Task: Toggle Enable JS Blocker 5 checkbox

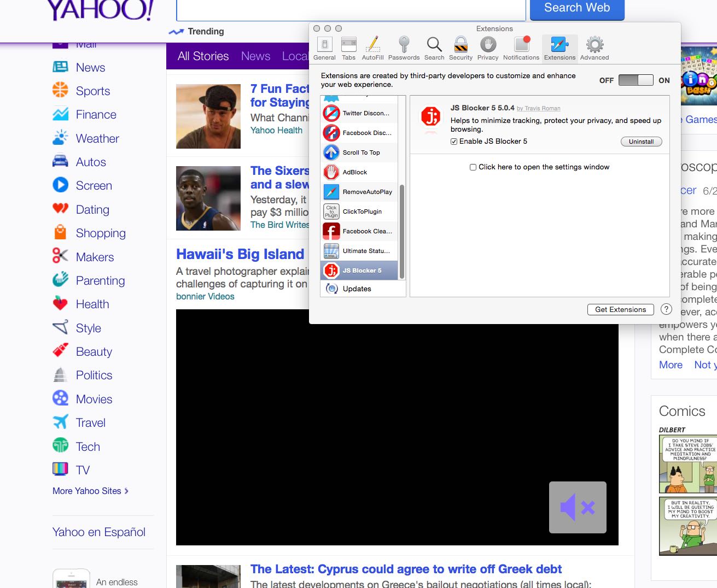Action: coord(454,142)
